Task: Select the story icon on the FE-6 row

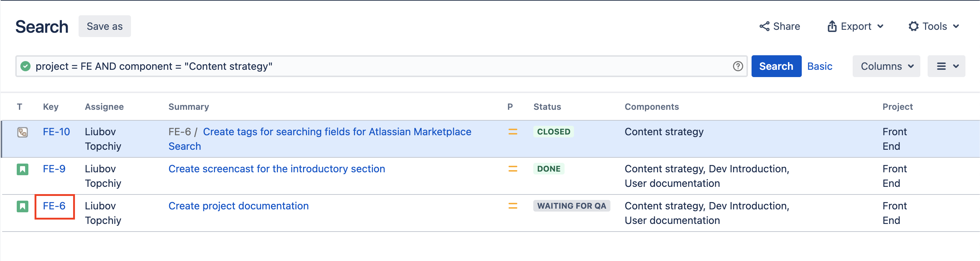Action: 23,206
